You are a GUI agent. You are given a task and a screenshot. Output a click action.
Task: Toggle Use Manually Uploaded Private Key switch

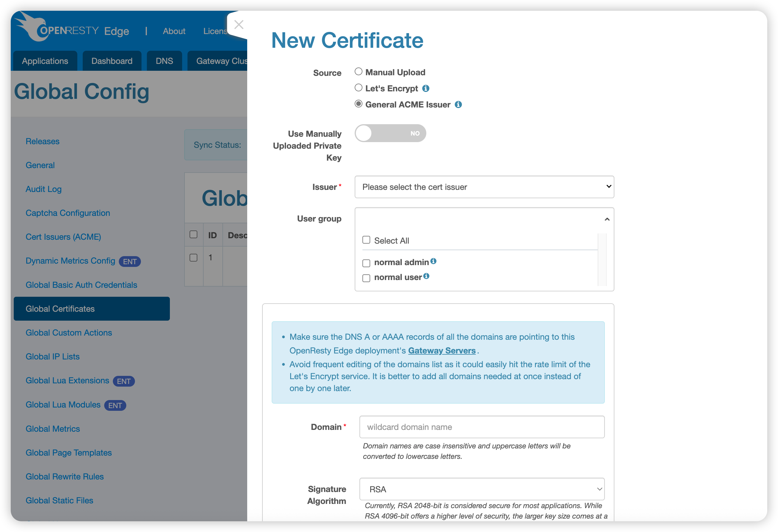pyautogui.click(x=390, y=133)
